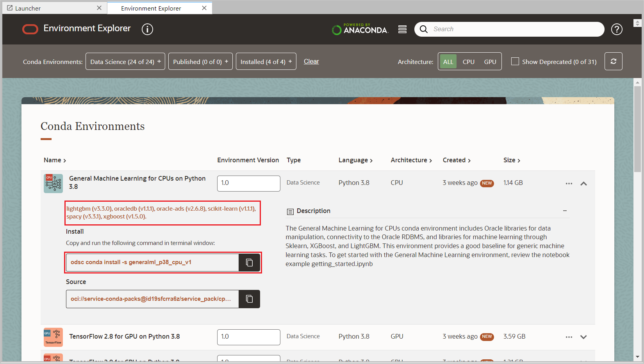Viewport: 644px width, 364px height.
Task: Open more options for General Machine Learning
Action: click(569, 183)
